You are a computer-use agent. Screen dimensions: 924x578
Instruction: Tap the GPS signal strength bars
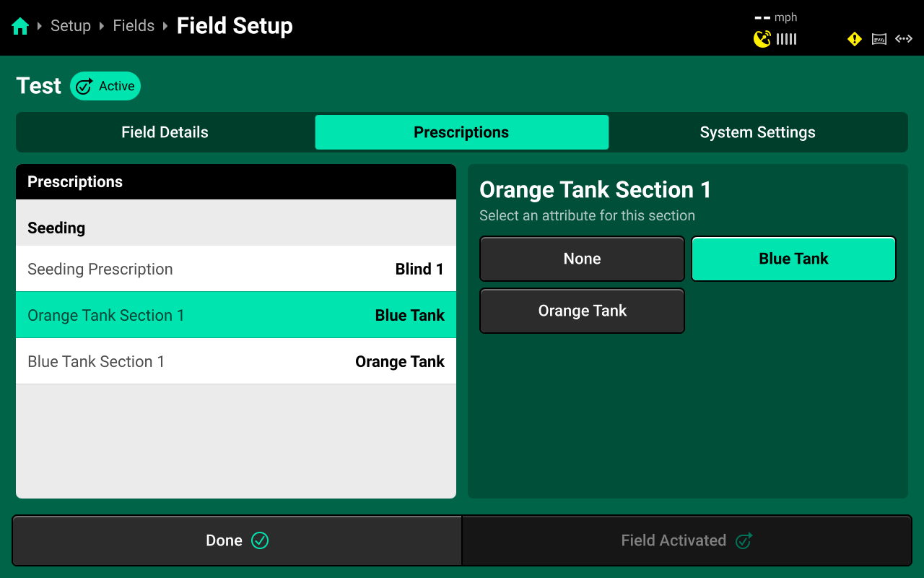pyautogui.click(x=787, y=39)
